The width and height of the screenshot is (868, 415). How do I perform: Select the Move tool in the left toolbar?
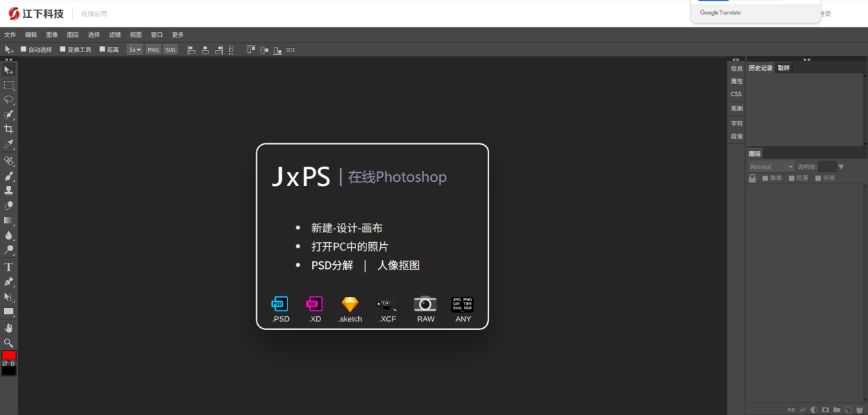pyautogui.click(x=9, y=71)
